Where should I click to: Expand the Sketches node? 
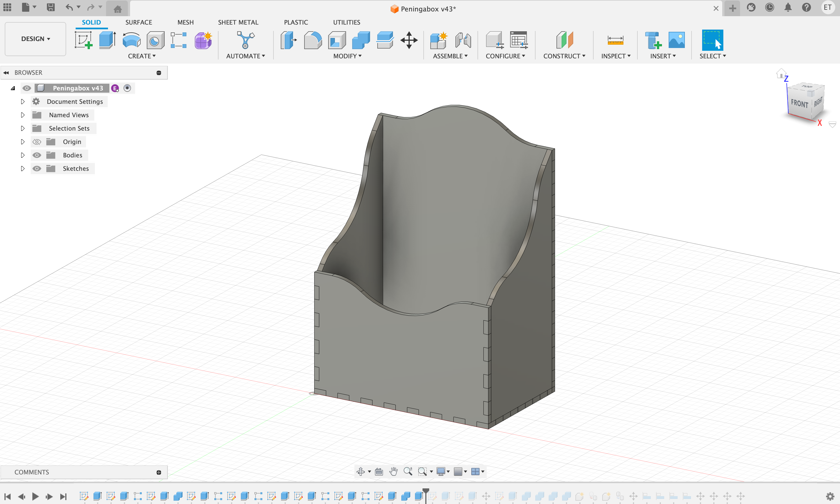pos(23,169)
